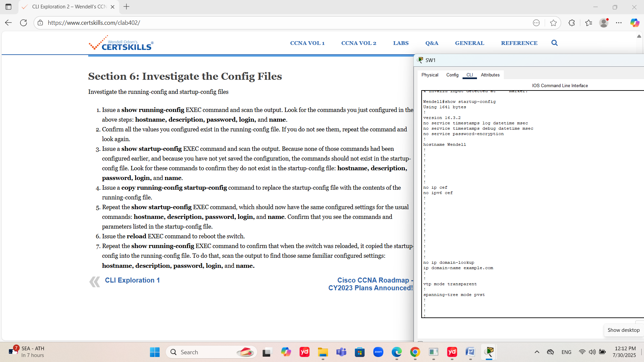Open the tab actions menu icon
Image resolution: width=644 pixels, height=362 pixels.
click(8, 7)
